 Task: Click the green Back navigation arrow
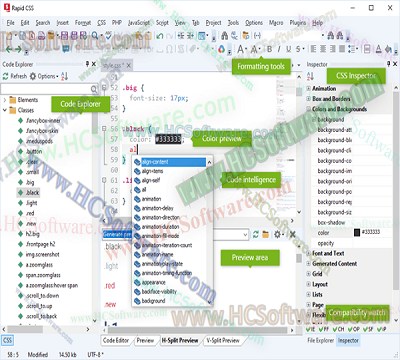click(x=9, y=49)
